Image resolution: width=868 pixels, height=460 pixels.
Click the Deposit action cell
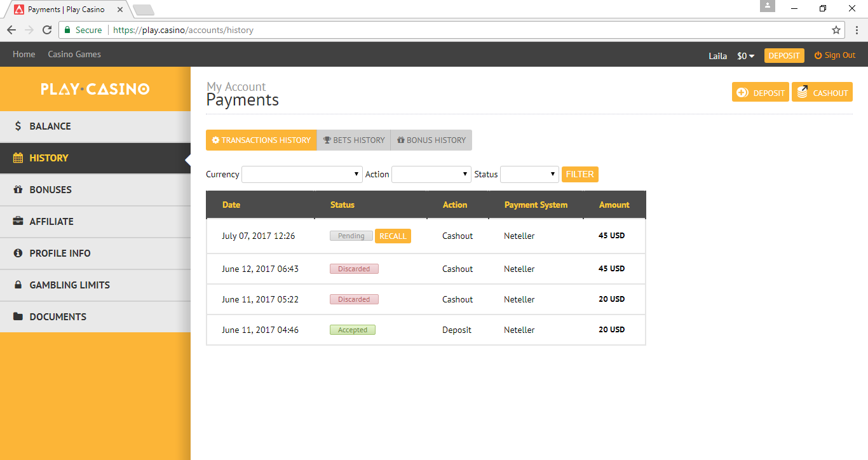point(457,330)
